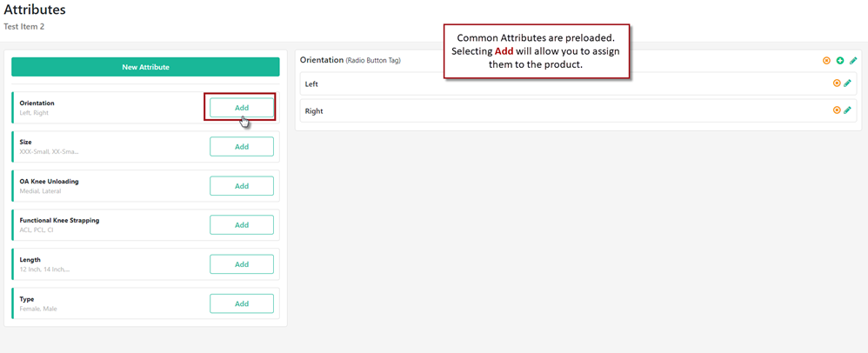Add the Orientation attribute
Screen dimensions: 868x353
pyautogui.click(x=242, y=108)
